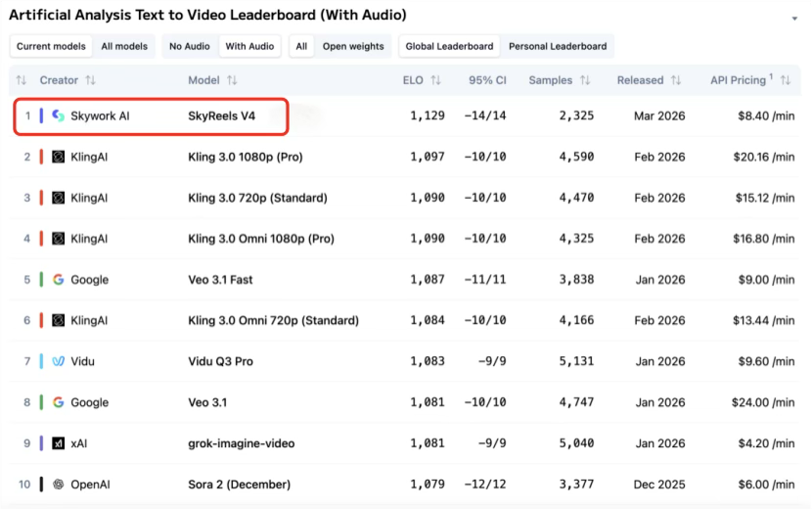Show All models button
This screenshot has width=812, height=509.
[x=124, y=46]
